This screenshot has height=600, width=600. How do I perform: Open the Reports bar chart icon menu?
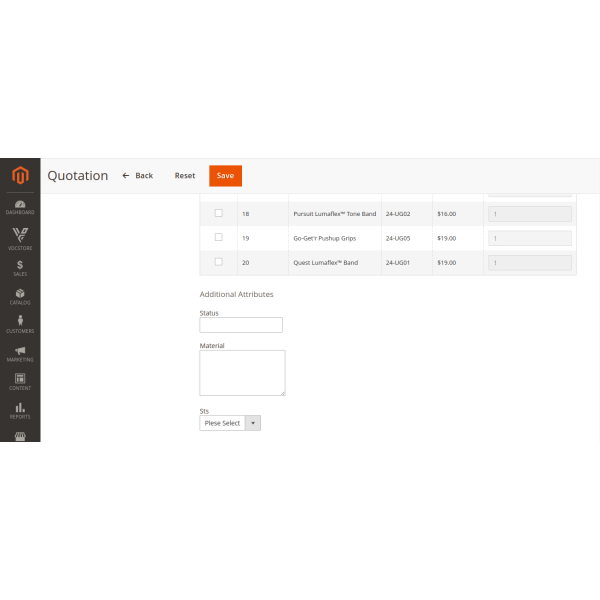20,410
